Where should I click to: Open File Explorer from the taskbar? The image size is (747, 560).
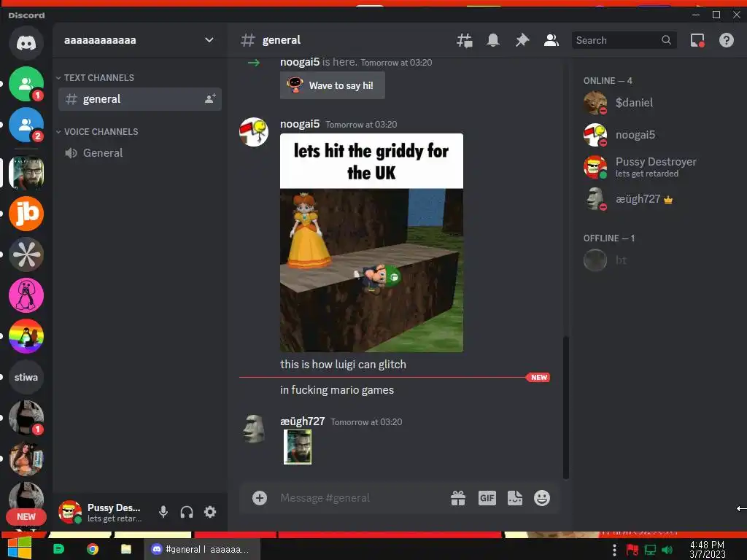(125, 549)
